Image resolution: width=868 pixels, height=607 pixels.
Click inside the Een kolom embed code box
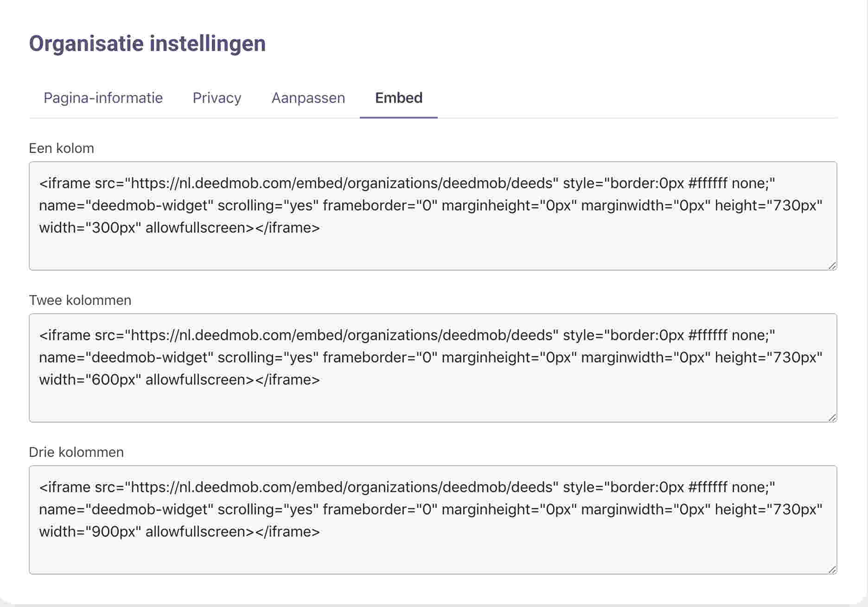(x=433, y=216)
